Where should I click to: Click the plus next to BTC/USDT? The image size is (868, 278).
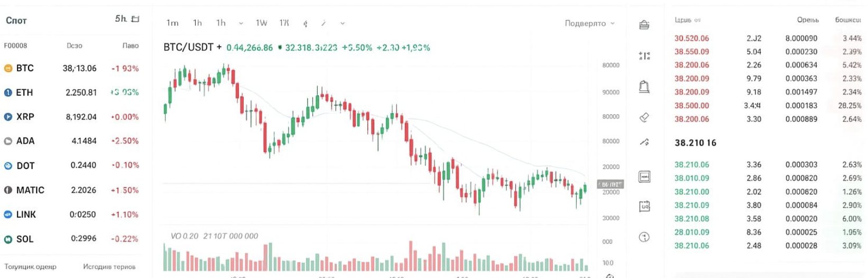pos(219,47)
